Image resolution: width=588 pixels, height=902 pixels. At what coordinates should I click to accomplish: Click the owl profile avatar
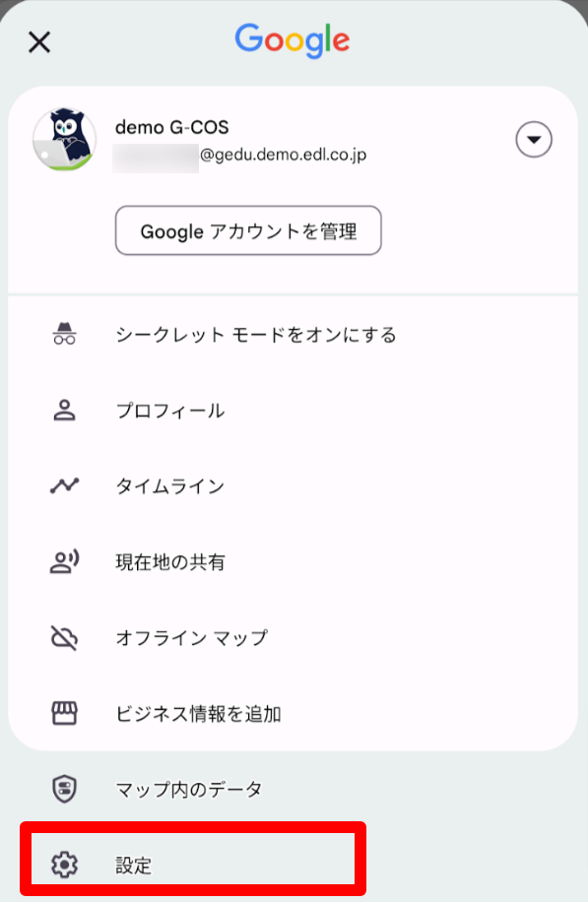(x=64, y=139)
